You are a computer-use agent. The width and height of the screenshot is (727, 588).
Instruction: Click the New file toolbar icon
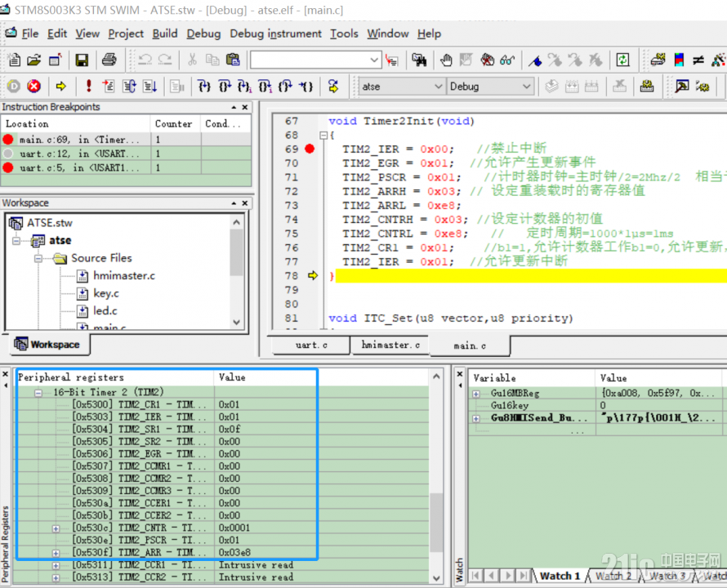pos(14,60)
